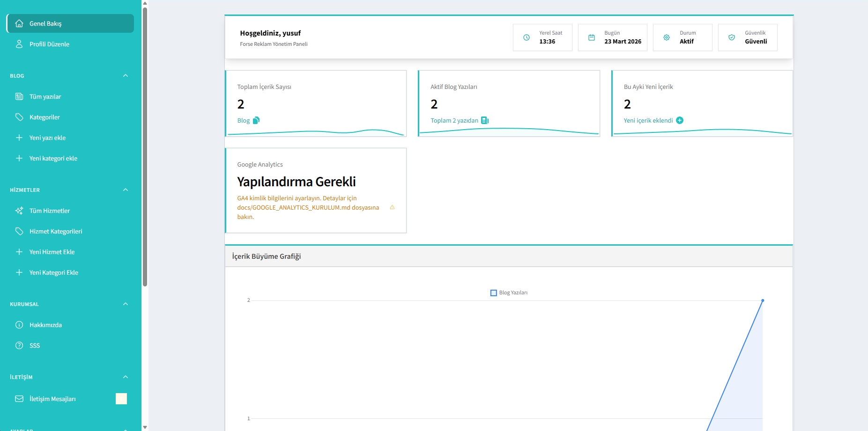
Task: Click the envelope icon for İletişim Mesajları
Action: point(19,399)
